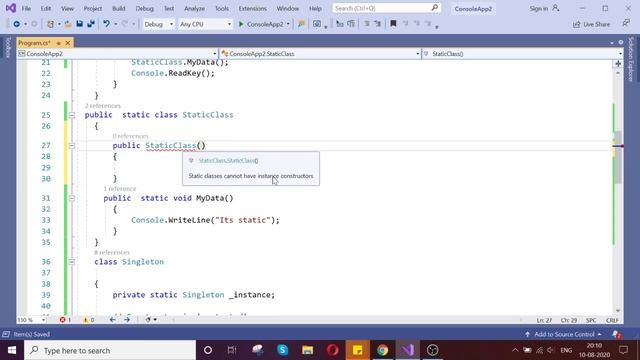This screenshot has width=640, height=360.
Task: Open the Edit menu
Action: 46,8
